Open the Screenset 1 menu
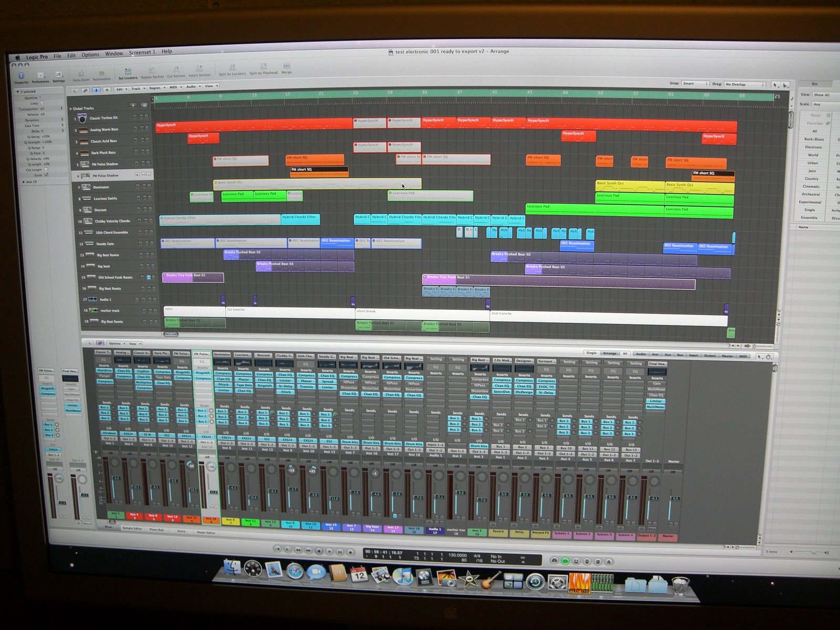840x630 pixels. coord(142,52)
